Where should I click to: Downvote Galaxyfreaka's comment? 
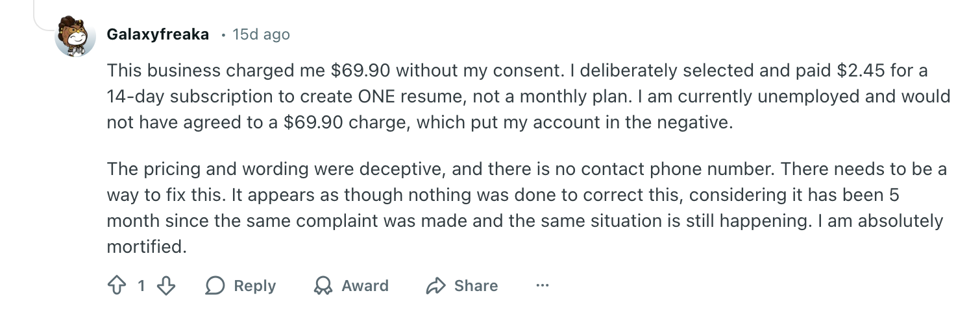167,286
